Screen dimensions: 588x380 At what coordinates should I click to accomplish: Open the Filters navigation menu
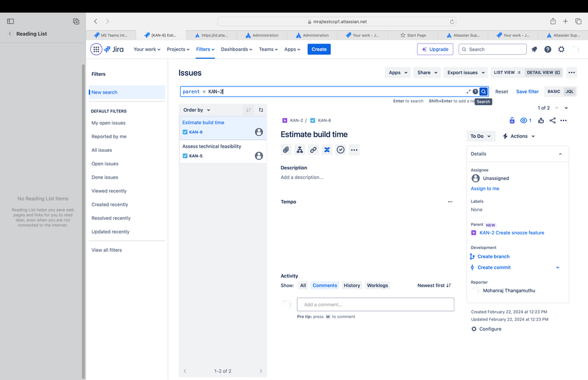[x=205, y=49]
